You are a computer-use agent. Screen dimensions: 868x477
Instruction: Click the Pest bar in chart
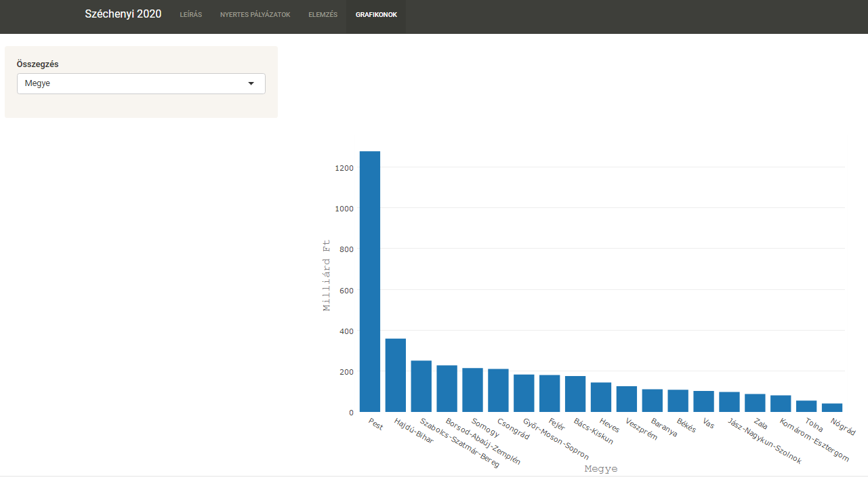[x=370, y=281]
